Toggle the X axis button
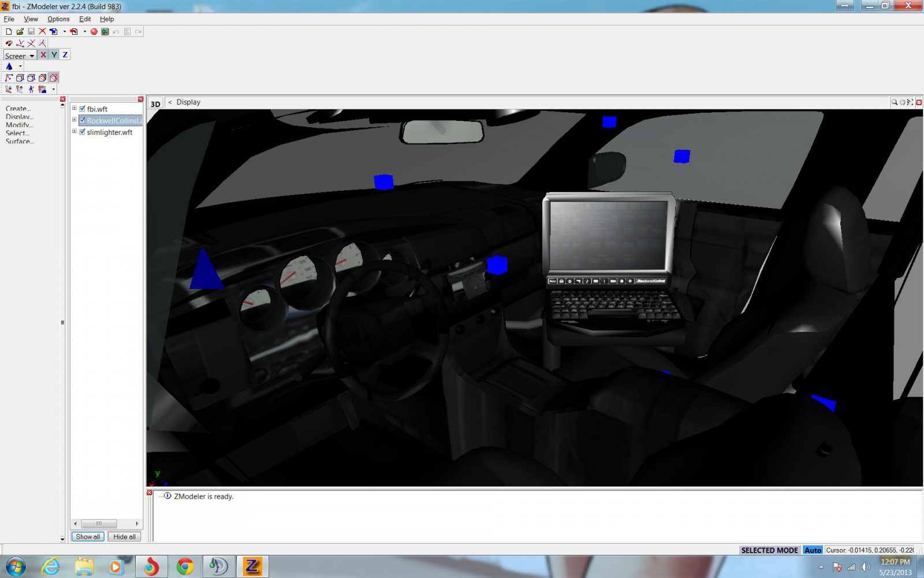Screen dimensions: 924x578 43,55
